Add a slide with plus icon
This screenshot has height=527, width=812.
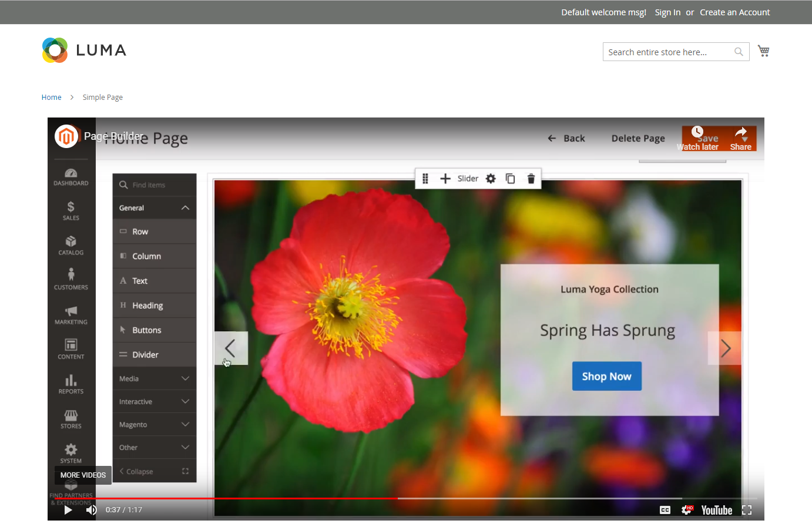(445, 179)
